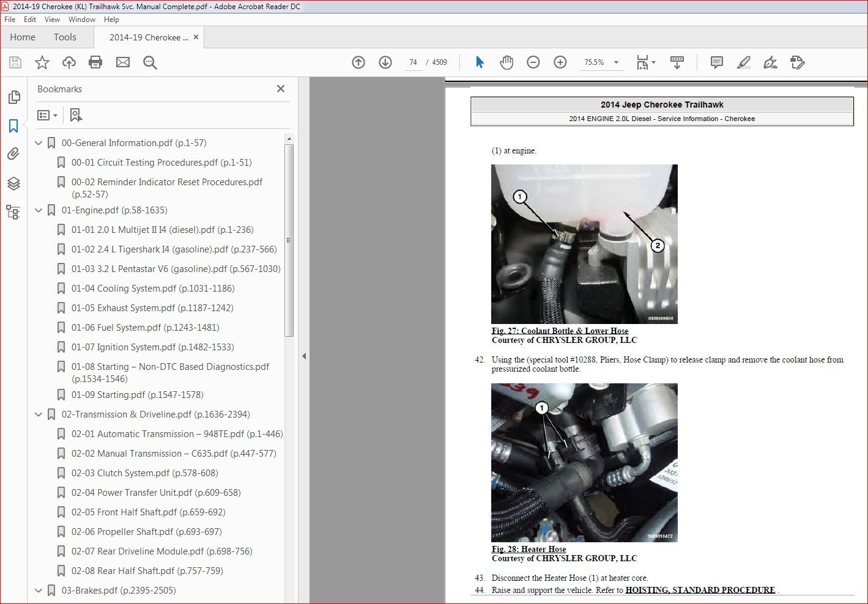Open 02-04 Power Transfer Unit bookmark

(156, 493)
